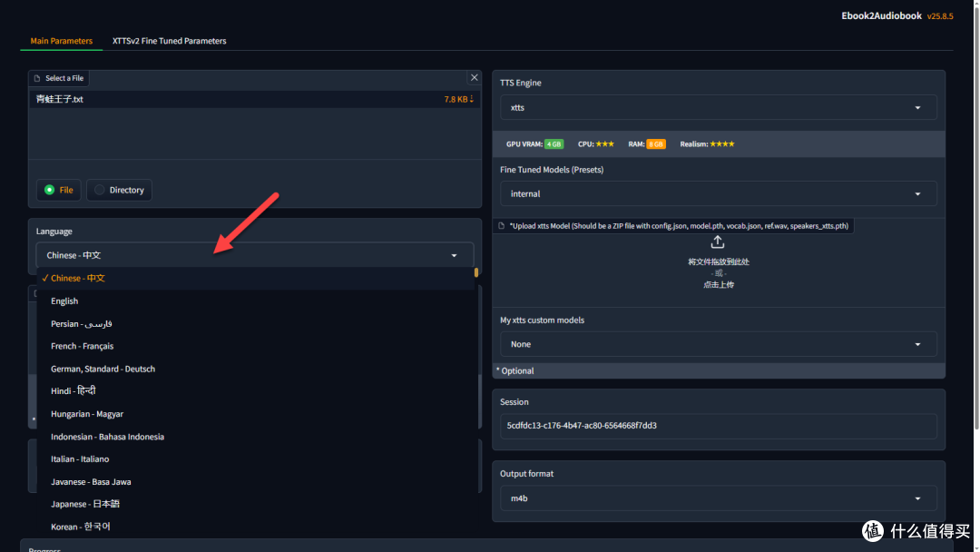Switch to XTTSv2 Fine Tuned Parameters tab
Viewport: 980px width, 552px height.
click(x=169, y=41)
